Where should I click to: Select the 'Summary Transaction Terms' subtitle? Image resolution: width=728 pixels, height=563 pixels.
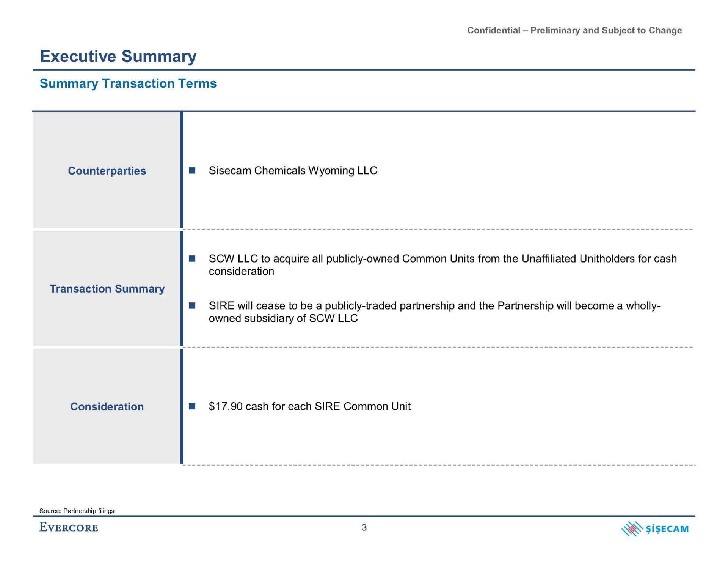[x=128, y=83]
